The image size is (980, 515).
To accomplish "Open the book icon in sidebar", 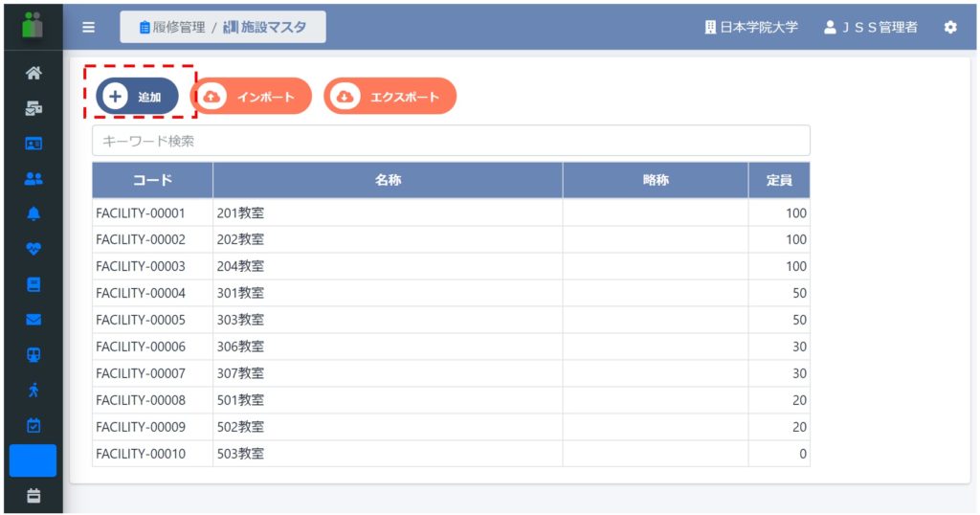I will [x=33, y=284].
